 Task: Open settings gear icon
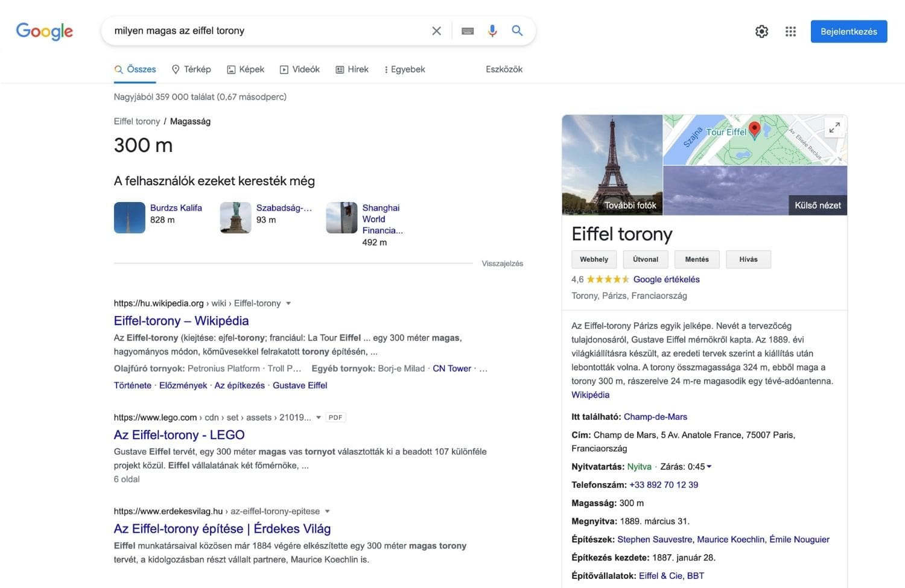pos(762,31)
